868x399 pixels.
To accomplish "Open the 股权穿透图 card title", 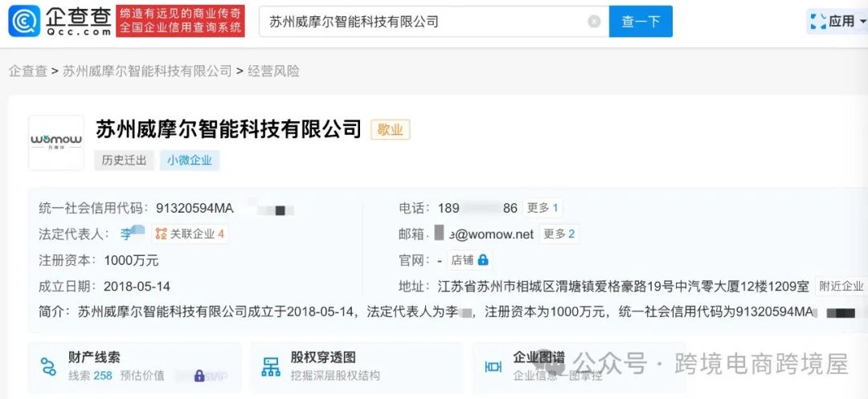I will click(323, 357).
